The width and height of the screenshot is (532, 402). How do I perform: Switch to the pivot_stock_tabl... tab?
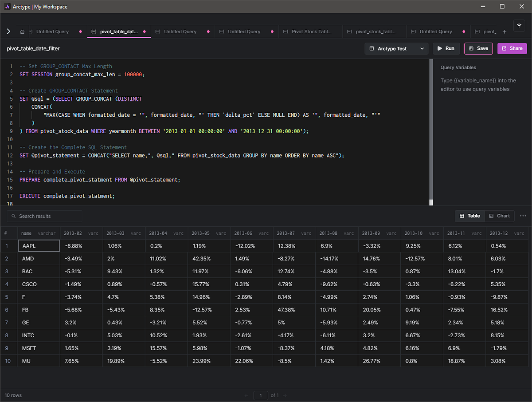click(375, 32)
